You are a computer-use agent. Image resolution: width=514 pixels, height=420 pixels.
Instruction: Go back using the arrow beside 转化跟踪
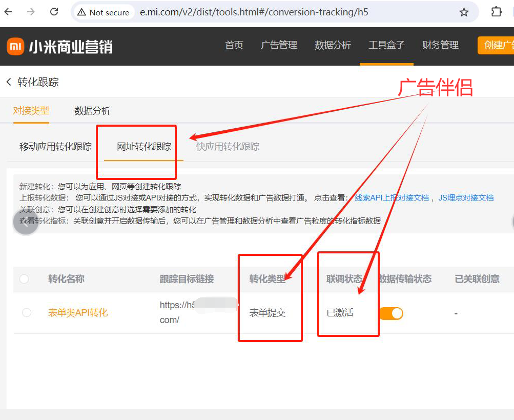[9, 82]
